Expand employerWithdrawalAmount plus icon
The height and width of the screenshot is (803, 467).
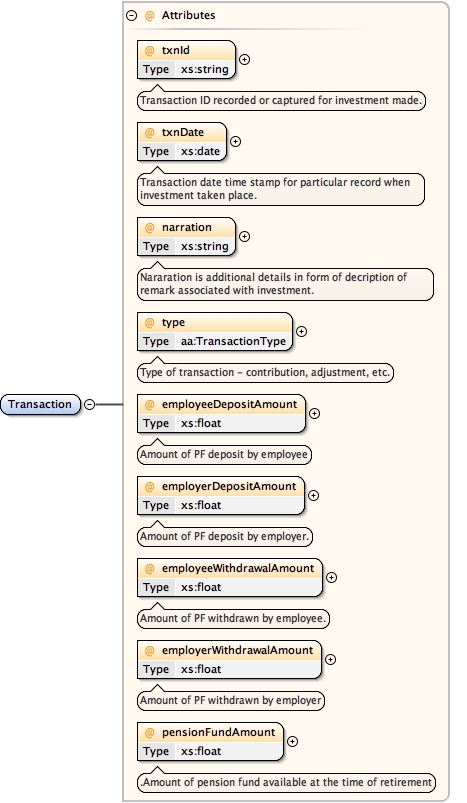coord(331,659)
